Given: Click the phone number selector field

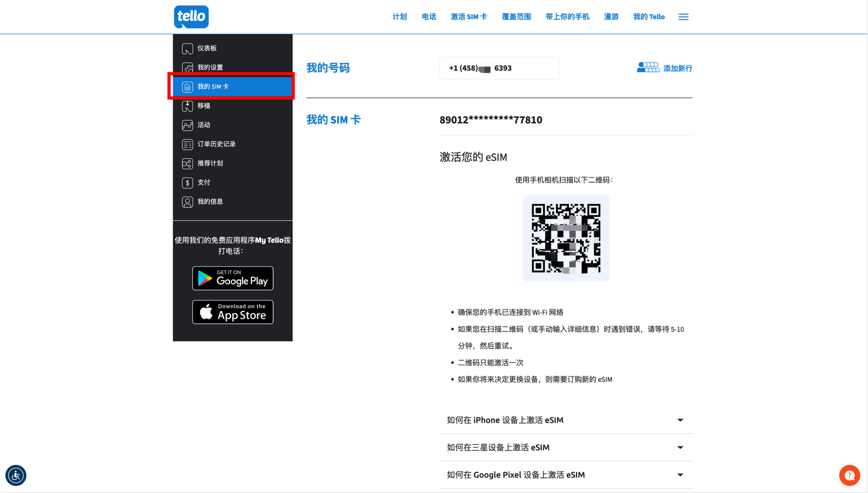Looking at the screenshot, I should click(499, 68).
